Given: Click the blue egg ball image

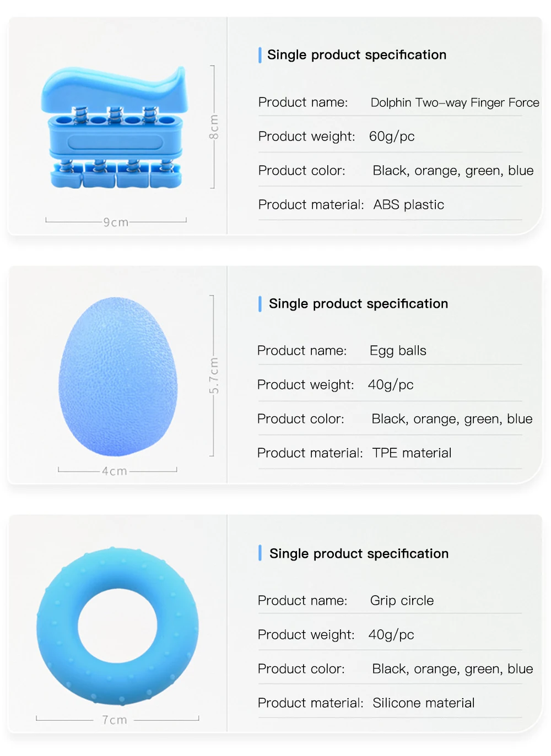Looking at the screenshot, I should coord(118,377).
